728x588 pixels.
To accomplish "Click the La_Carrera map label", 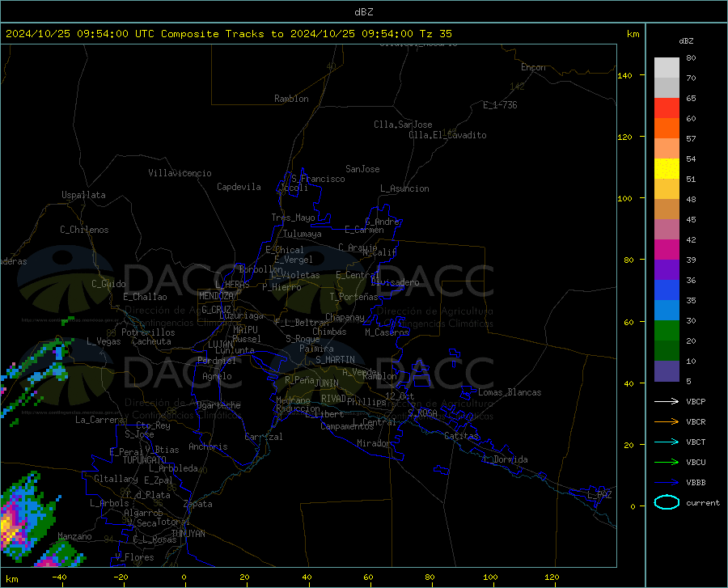I will [99, 420].
